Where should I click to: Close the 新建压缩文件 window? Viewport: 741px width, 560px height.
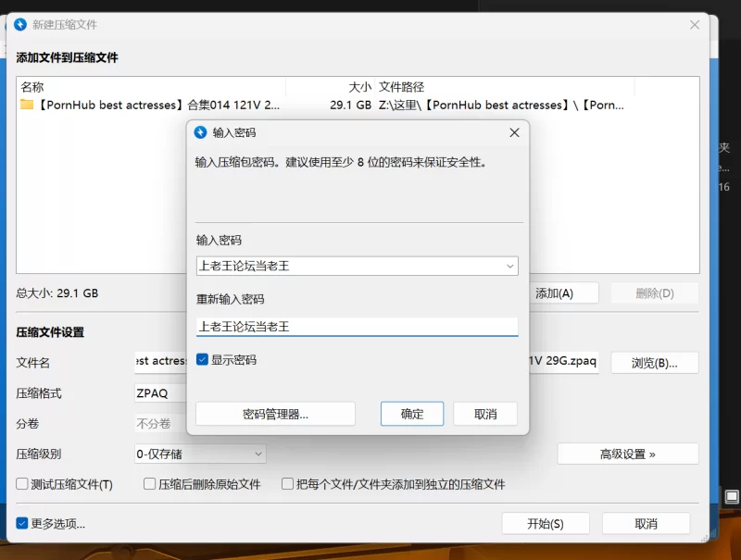click(694, 25)
